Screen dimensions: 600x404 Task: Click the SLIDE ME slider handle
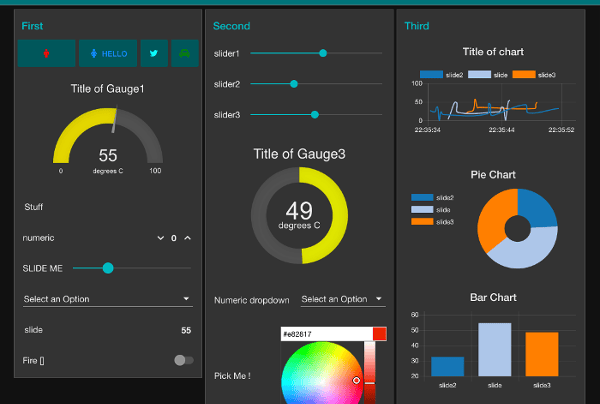108,268
